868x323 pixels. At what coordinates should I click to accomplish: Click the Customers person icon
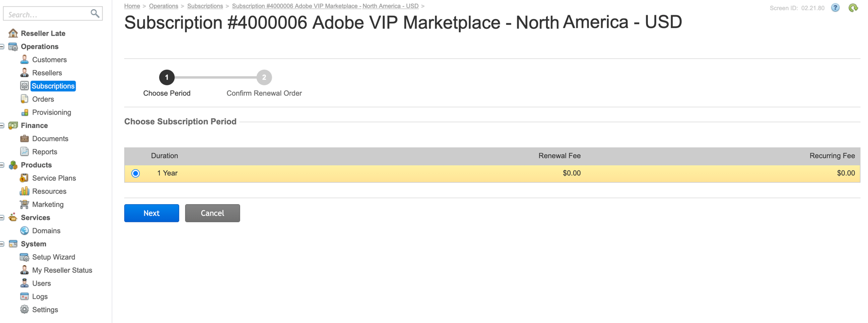tap(24, 60)
